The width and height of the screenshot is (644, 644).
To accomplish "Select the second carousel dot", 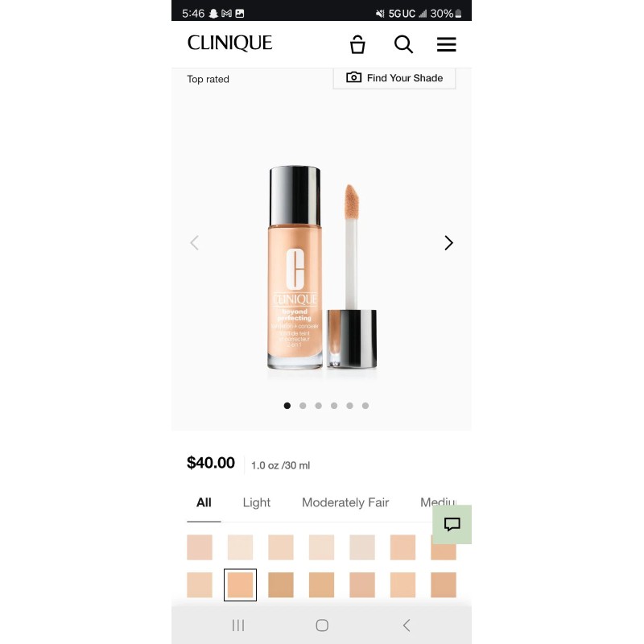I will pos(303,406).
